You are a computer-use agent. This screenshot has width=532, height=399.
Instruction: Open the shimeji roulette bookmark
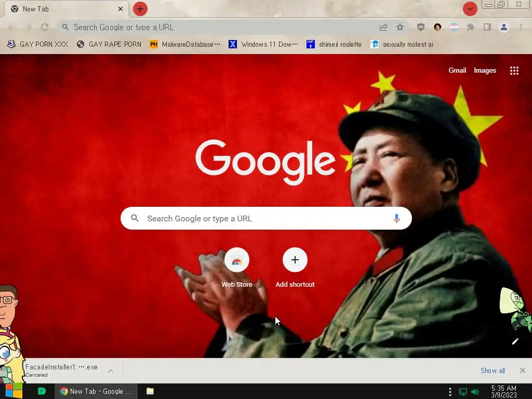[334, 45]
